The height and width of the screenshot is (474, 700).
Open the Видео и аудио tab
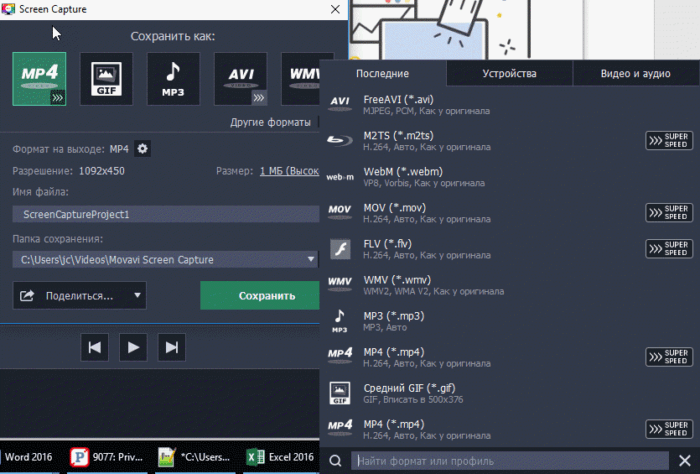[636, 74]
